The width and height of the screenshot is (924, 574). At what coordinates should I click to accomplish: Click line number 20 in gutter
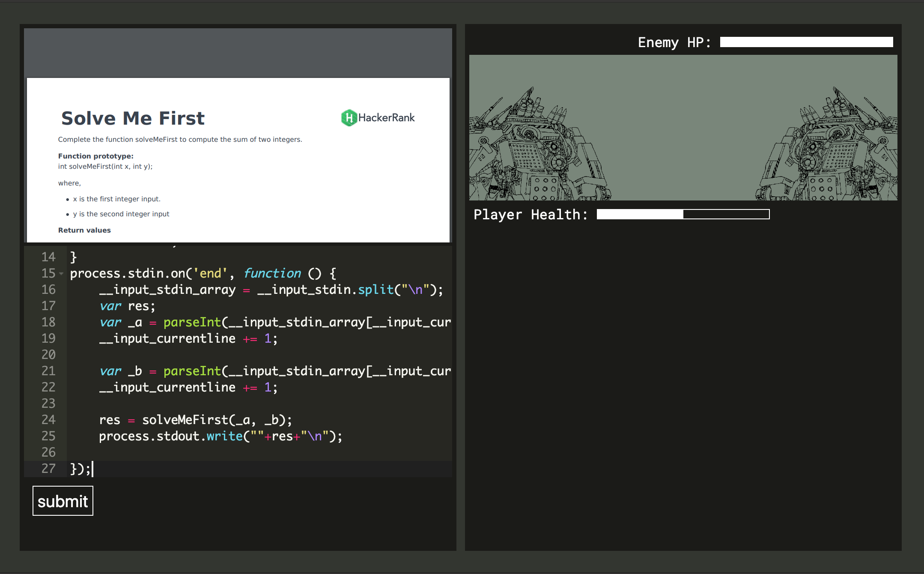pyautogui.click(x=48, y=355)
